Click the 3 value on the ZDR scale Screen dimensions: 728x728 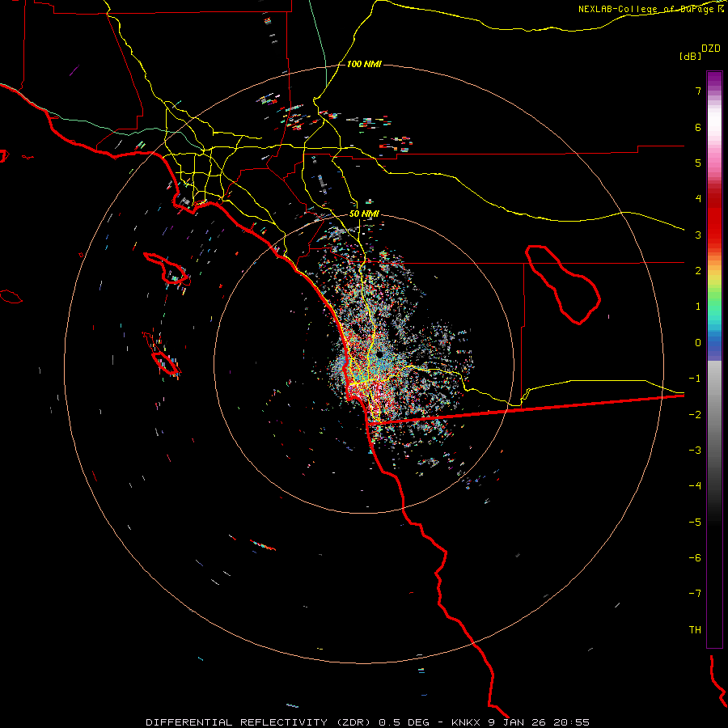(698, 235)
